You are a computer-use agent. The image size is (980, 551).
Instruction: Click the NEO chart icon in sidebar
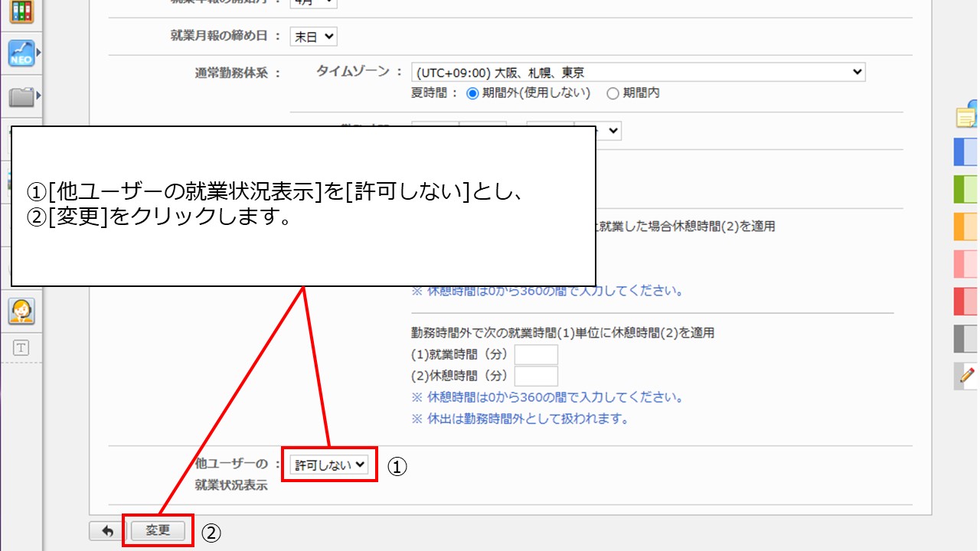tap(21, 53)
